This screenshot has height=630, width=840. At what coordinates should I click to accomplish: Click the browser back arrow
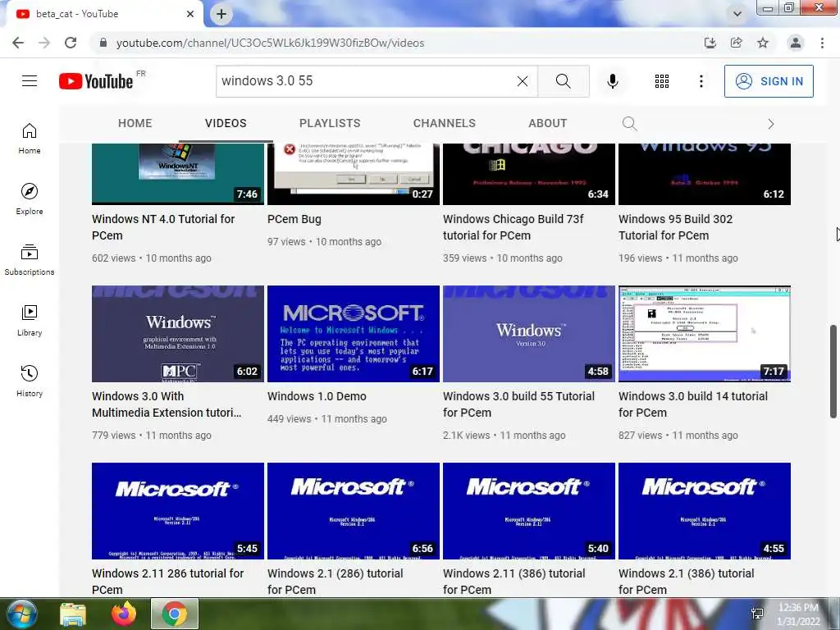tap(18, 43)
